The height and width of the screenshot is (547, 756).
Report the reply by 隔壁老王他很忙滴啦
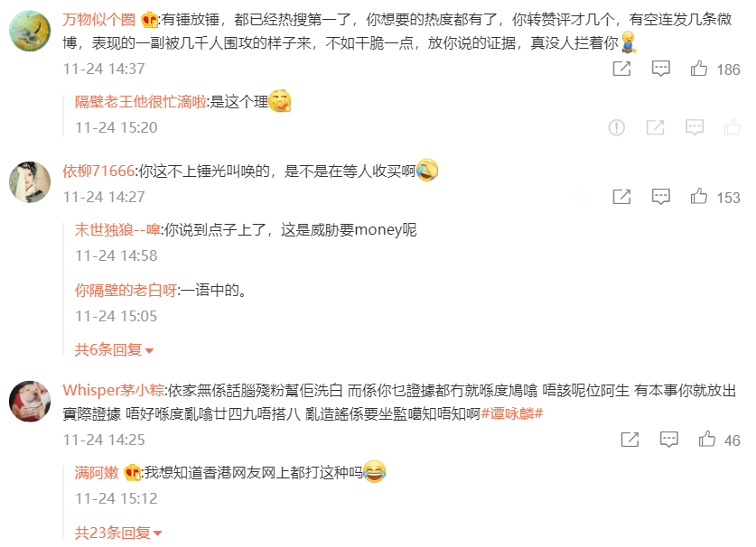click(x=617, y=127)
